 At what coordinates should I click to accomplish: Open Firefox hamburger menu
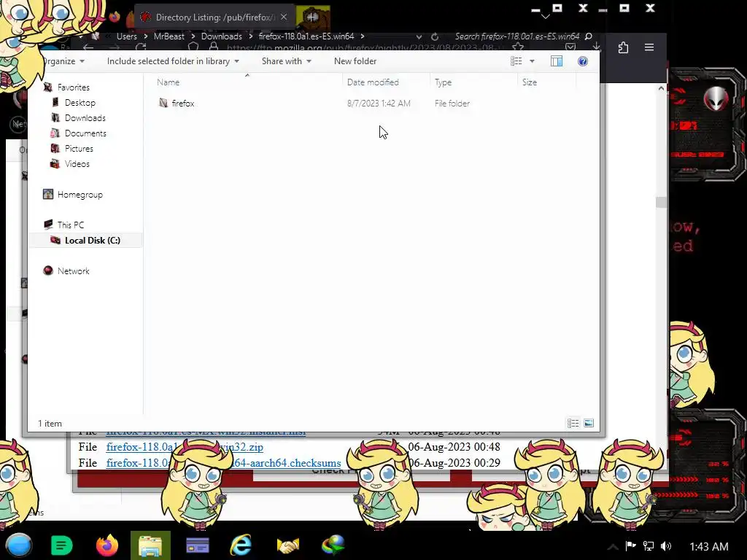(649, 47)
